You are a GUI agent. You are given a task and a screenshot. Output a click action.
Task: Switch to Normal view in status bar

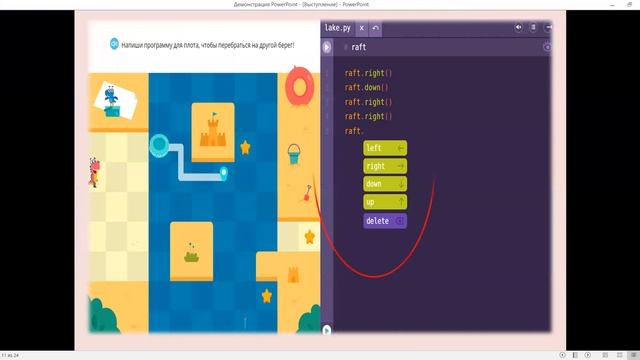605,355
